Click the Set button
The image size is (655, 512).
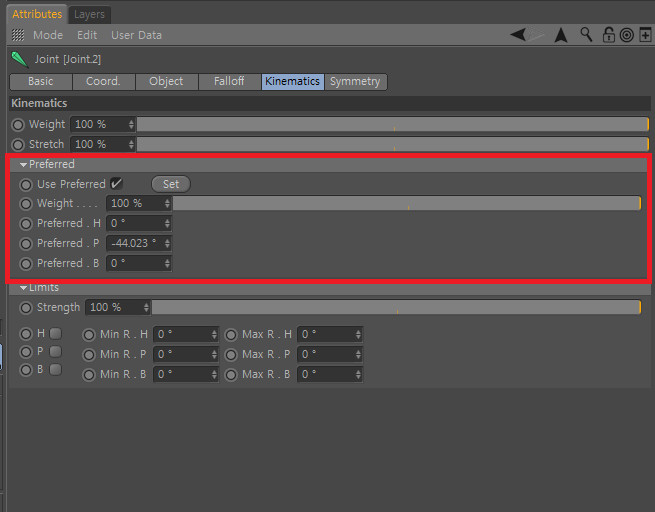pos(171,184)
